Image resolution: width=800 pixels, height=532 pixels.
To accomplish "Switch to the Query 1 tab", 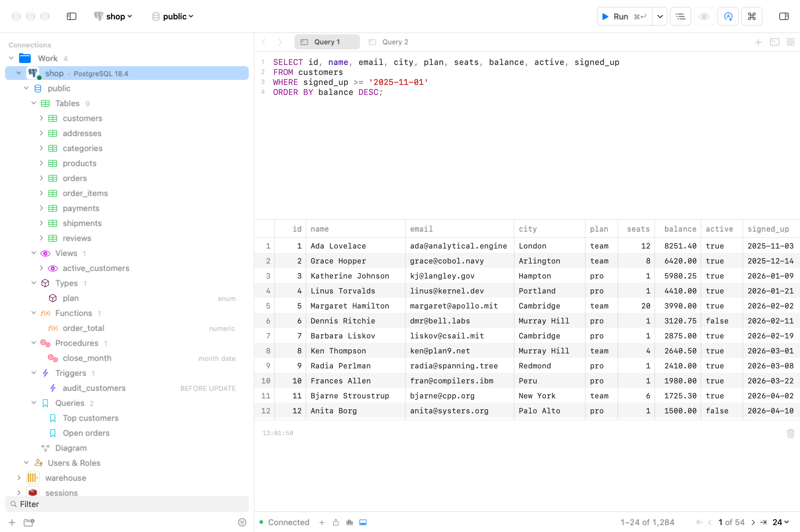I will click(x=327, y=42).
